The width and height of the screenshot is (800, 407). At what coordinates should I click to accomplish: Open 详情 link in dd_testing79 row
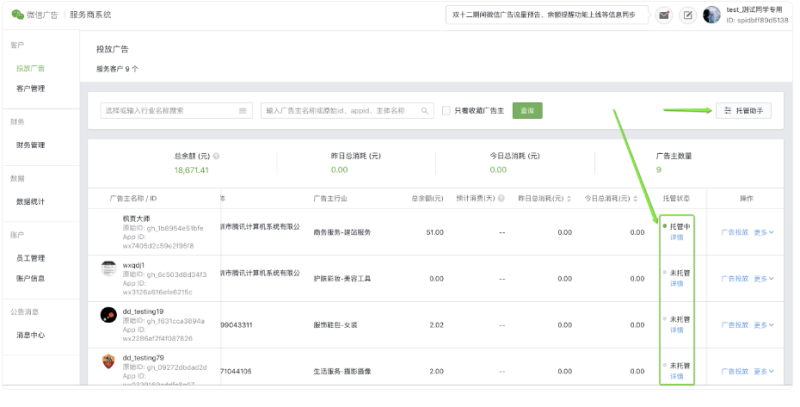677,377
